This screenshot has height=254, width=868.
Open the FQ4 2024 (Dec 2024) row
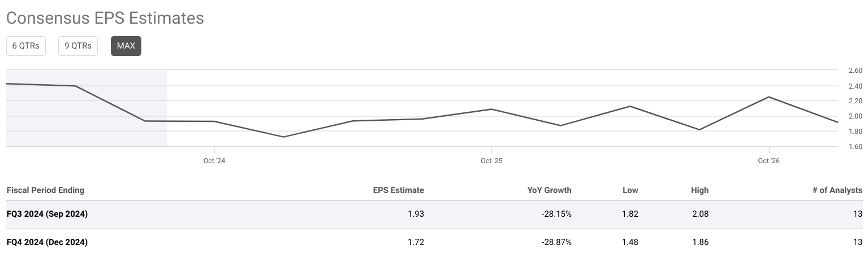tap(47, 242)
